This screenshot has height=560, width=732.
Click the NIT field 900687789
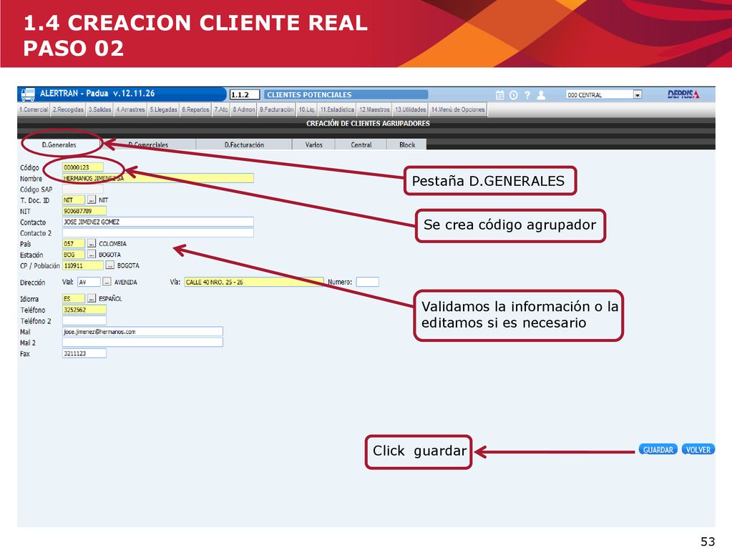[x=84, y=211]
